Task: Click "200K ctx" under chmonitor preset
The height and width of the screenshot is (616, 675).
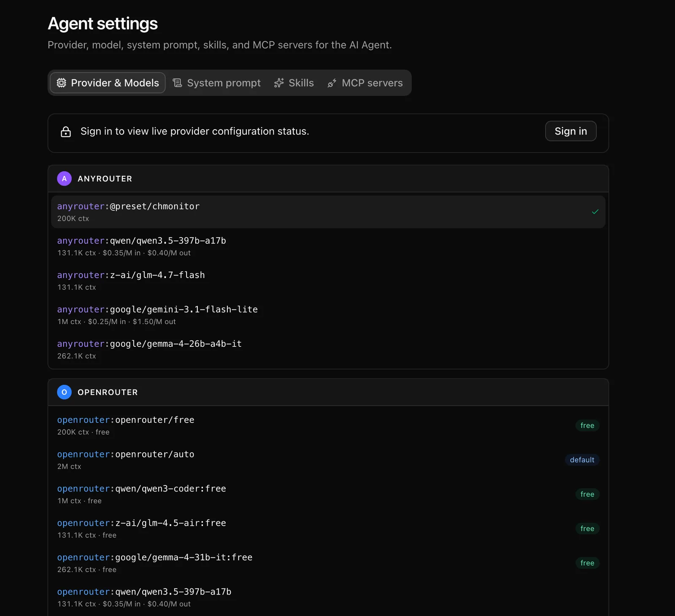Action: pyautogui.click(x=73, y=219)
